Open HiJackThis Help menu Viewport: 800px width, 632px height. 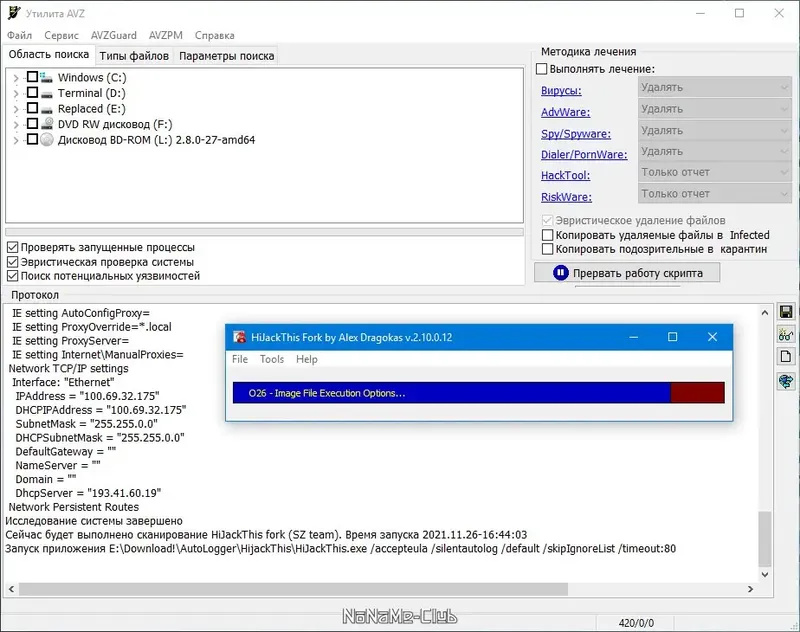coord(307,359)
